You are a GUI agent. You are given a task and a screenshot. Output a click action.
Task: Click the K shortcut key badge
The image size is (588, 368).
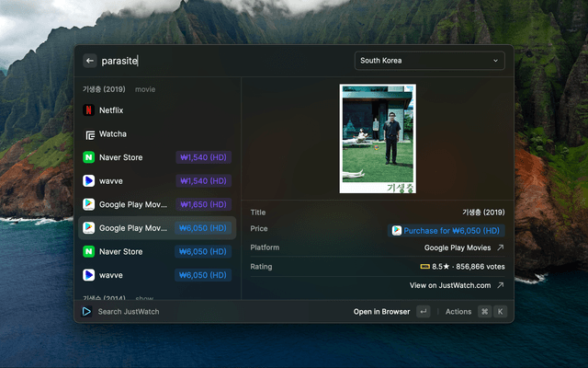501,312
